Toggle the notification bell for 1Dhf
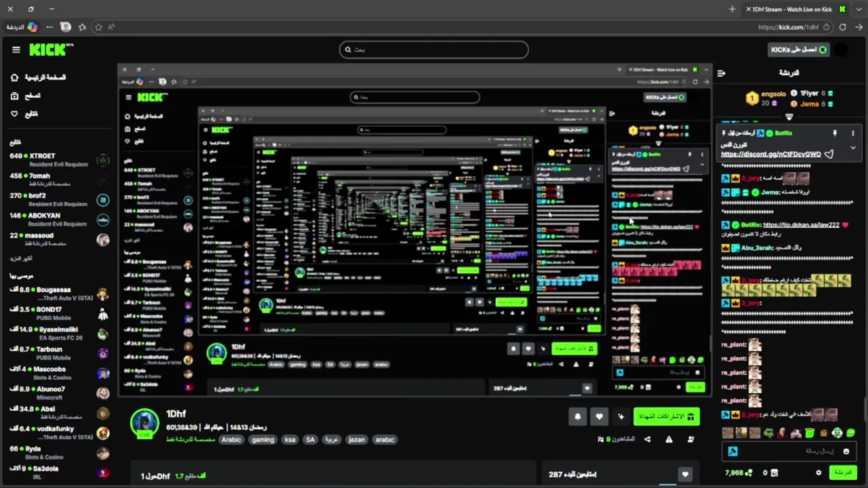Viewport: 868px width, 488px height. point(577,417)
